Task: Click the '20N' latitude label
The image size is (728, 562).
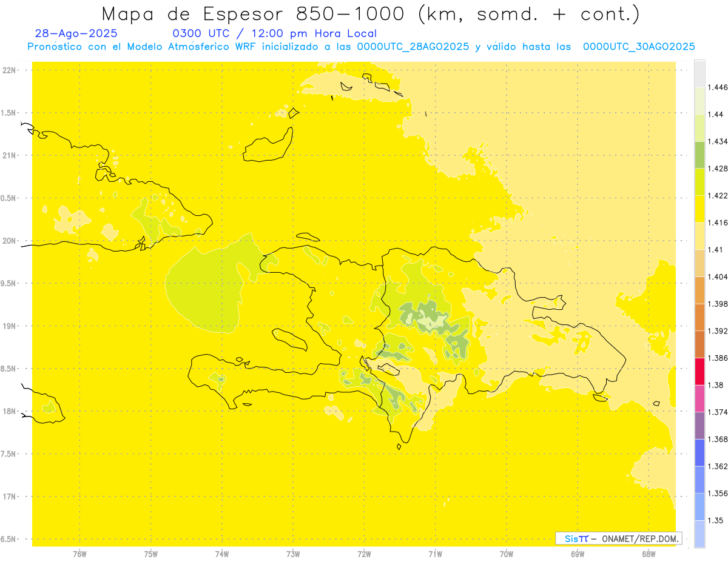Action: (10, 241)
